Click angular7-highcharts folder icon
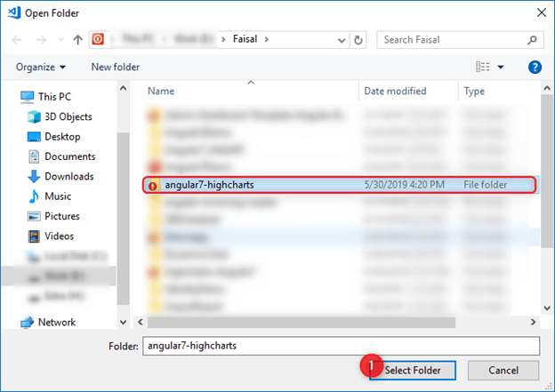Viewport: 555px width, 392px height. point(155,184)
